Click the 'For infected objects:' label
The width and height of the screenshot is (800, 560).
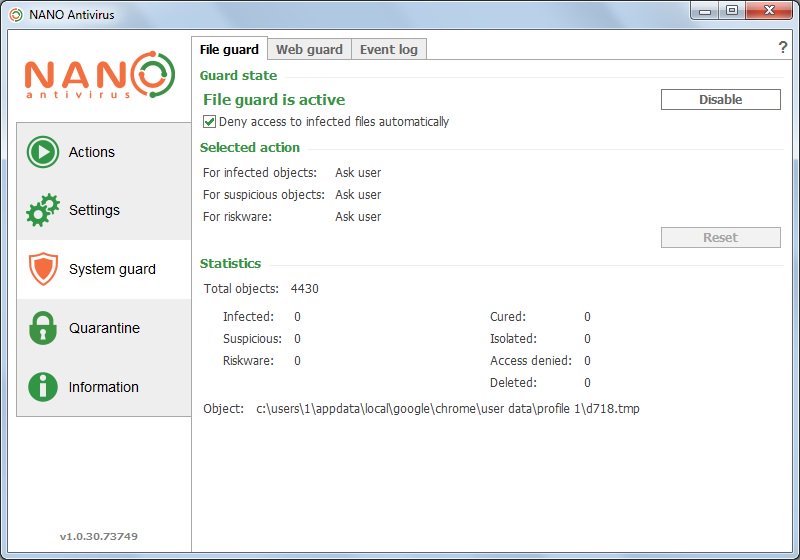click(x=260, y=173)
